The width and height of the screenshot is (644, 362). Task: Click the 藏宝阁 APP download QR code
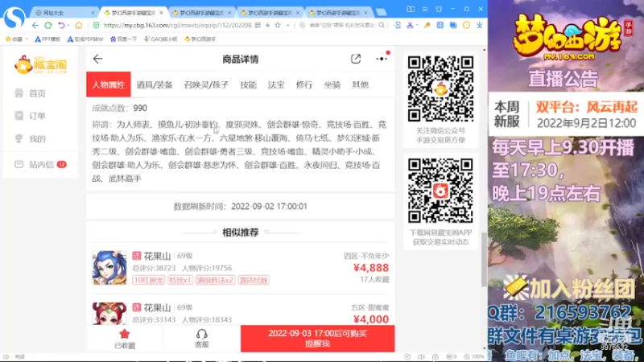(x=440, y=191)
